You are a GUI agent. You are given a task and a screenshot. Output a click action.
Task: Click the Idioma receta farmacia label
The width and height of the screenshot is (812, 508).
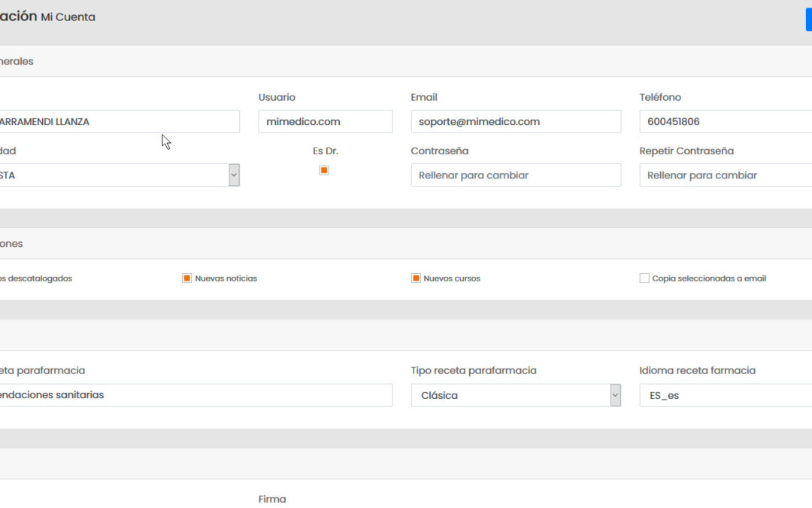(x=698, y=370)
